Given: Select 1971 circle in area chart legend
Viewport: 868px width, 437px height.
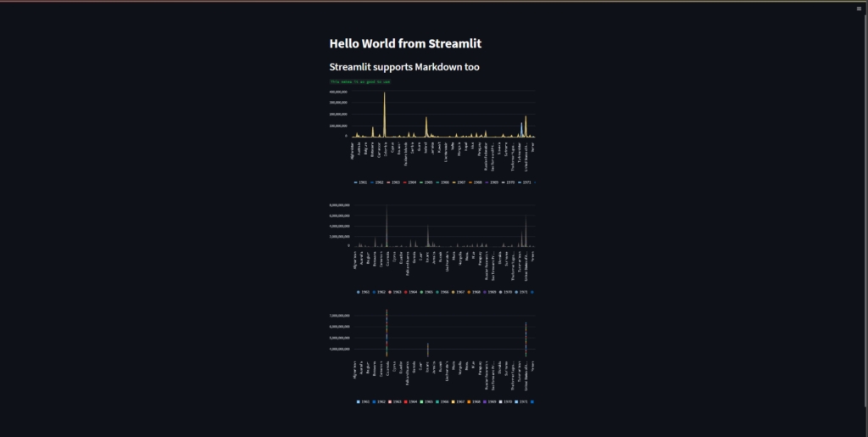Looking at the screenshot, I should tap(516, 292).
